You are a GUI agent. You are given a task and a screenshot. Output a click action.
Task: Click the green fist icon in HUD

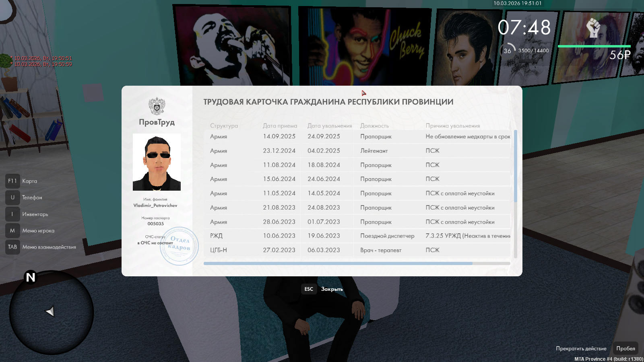(593, 28)
